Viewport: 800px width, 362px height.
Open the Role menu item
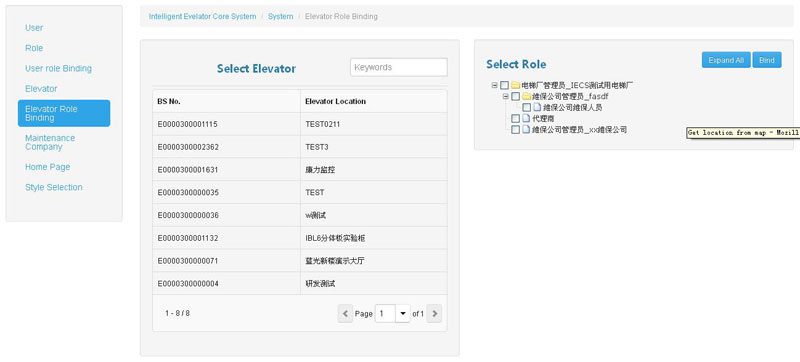(x=34, y=48)
